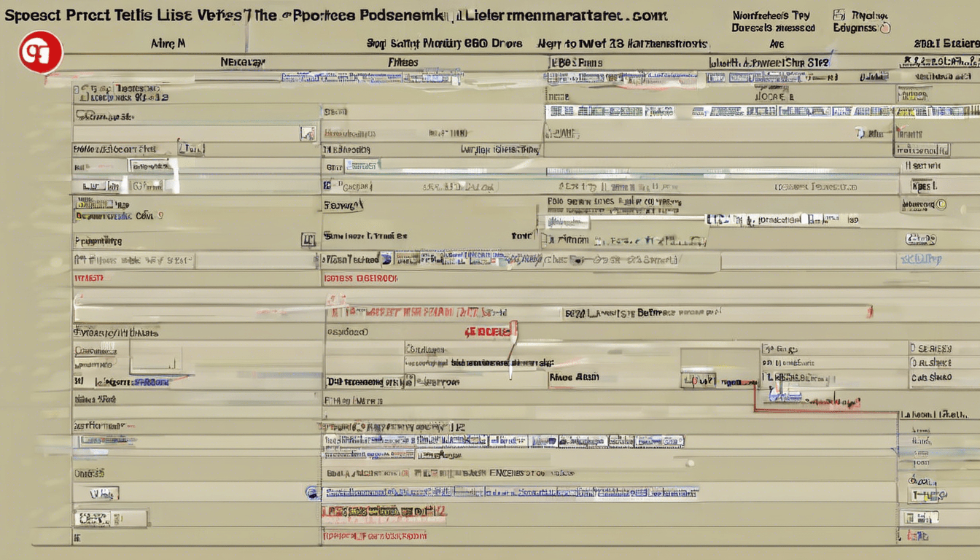The width and height of the screenshot is (980, 560).
Task: Open the Irolcsenolld boxed selector
Action: [922, 150]
